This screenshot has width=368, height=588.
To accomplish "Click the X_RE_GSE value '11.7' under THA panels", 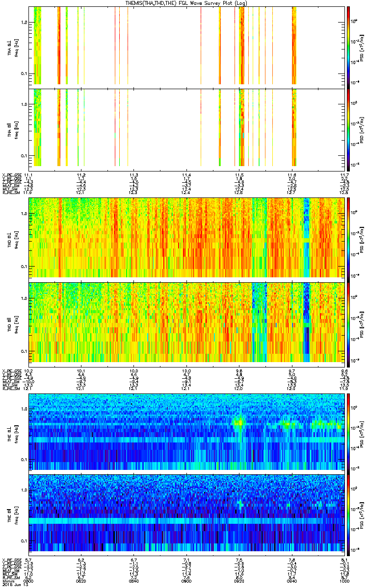I will point(344,175).
